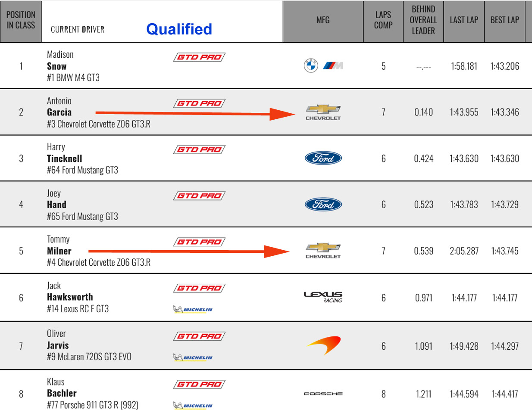Click GTD PRO badge for Madison Snow
532x416 pixels.
tap(199, 57)
